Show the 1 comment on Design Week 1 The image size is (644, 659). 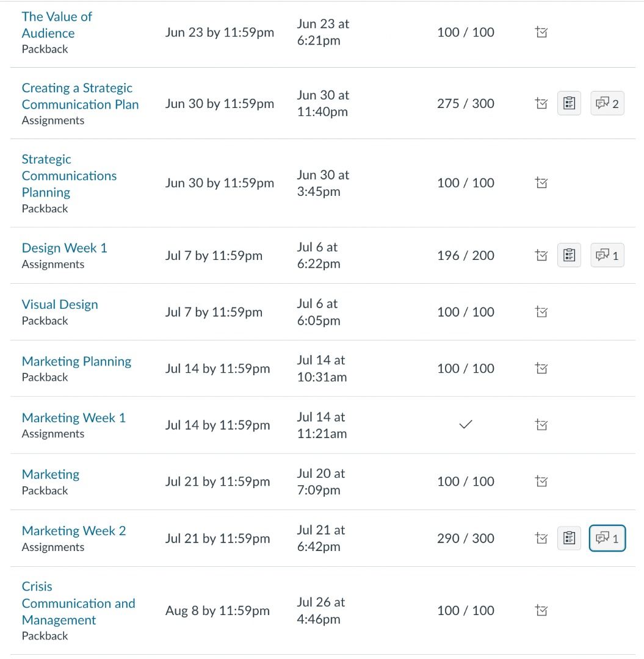[x=607, y=256]
